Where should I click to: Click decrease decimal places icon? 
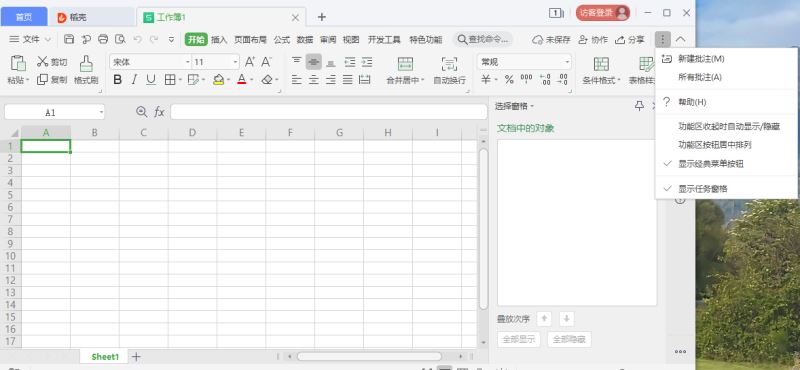pos(562,80)
